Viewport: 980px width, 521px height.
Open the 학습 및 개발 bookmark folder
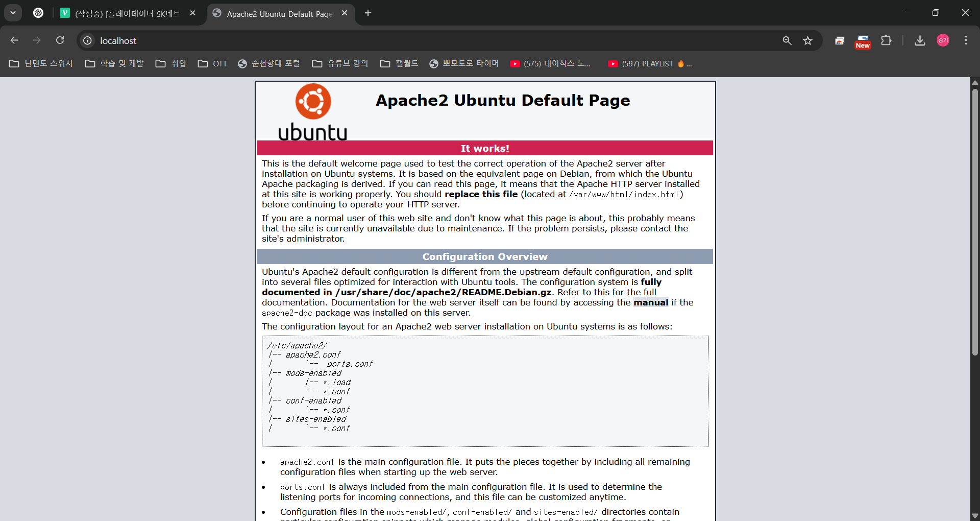point(114,63)
